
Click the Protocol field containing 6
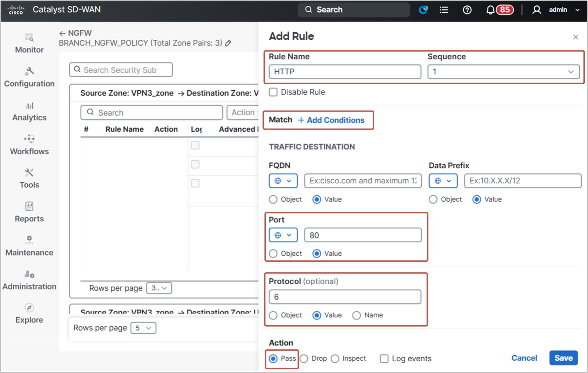click(345, 297)
